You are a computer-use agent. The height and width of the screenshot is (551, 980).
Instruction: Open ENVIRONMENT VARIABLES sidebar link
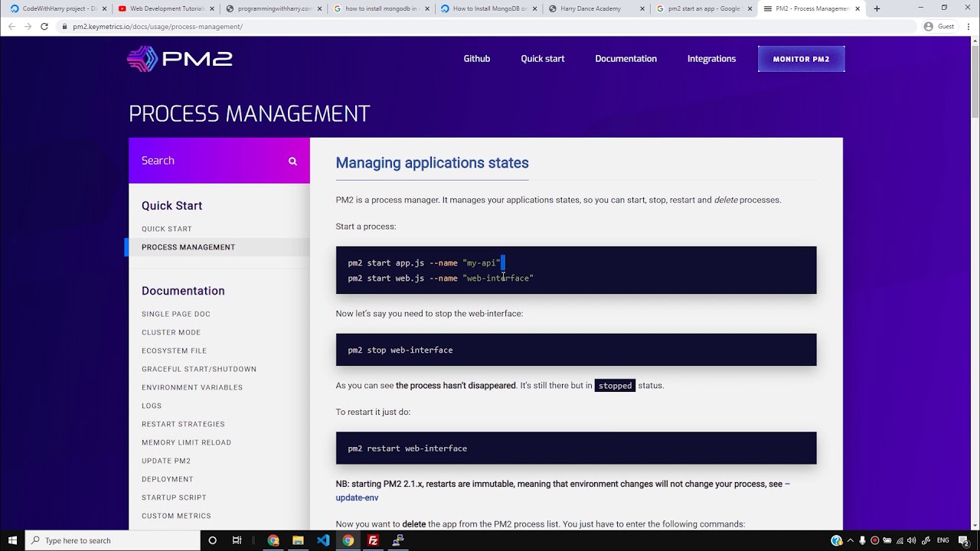click(x=192, y=387)
